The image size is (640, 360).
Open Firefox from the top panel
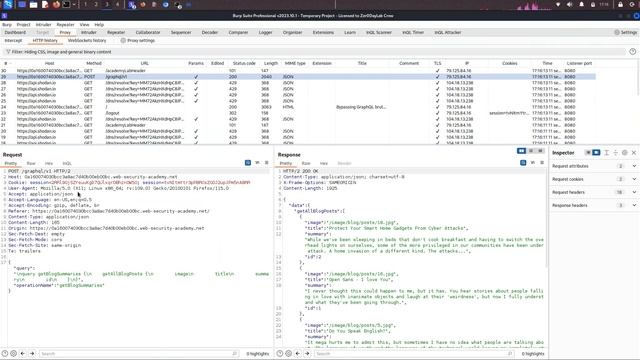(x=56, y=4)
